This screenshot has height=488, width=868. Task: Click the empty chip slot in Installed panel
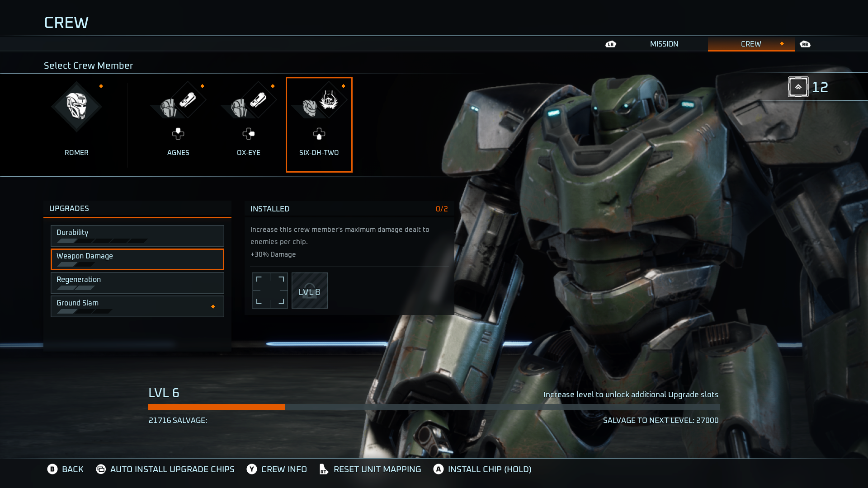[269, 291]
